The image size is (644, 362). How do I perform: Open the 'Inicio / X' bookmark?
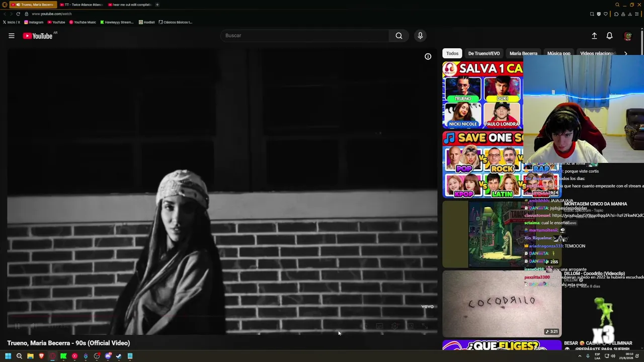[11, 22]
